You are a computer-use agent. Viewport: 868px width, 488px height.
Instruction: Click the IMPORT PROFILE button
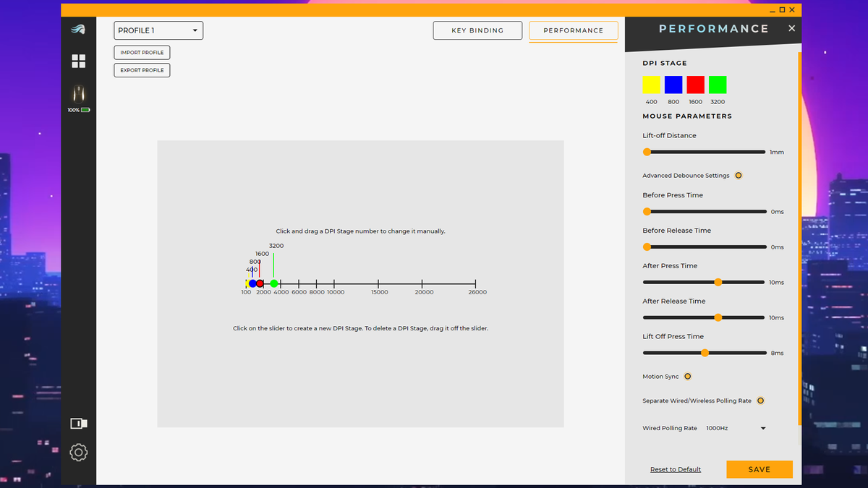point(142,53)
